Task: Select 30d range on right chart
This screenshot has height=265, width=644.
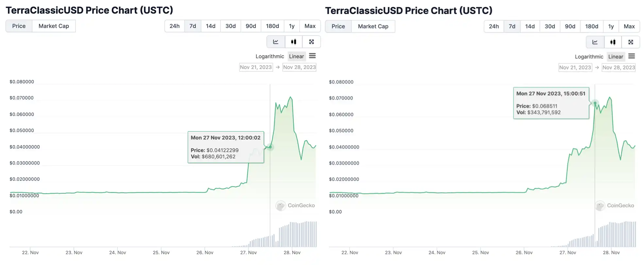Action: 550,26
